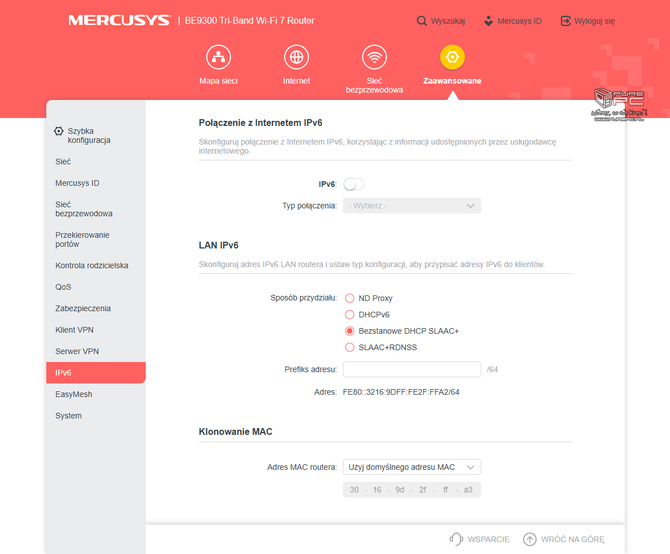
Task: Click the Szybka konfiguracja gear icon
Action: click(59, 131)
